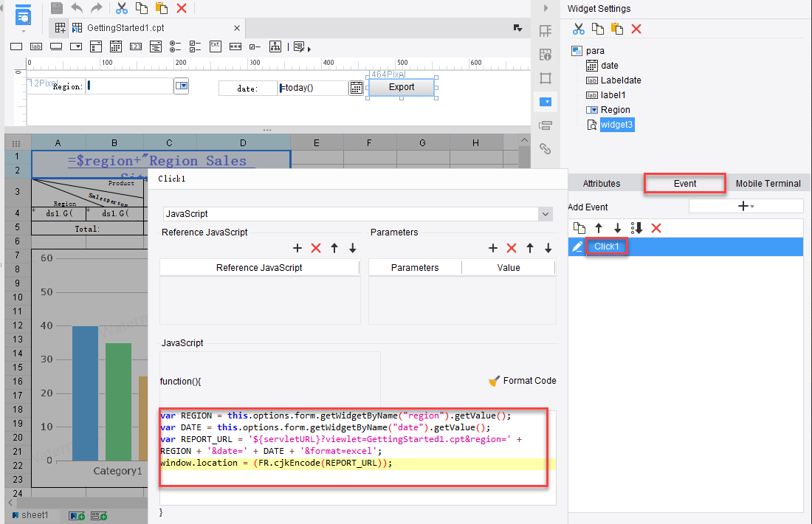This screenshot has height=524, width=812.
Task: Open the Mobile Terminal tab
Action: click(768, 184)
